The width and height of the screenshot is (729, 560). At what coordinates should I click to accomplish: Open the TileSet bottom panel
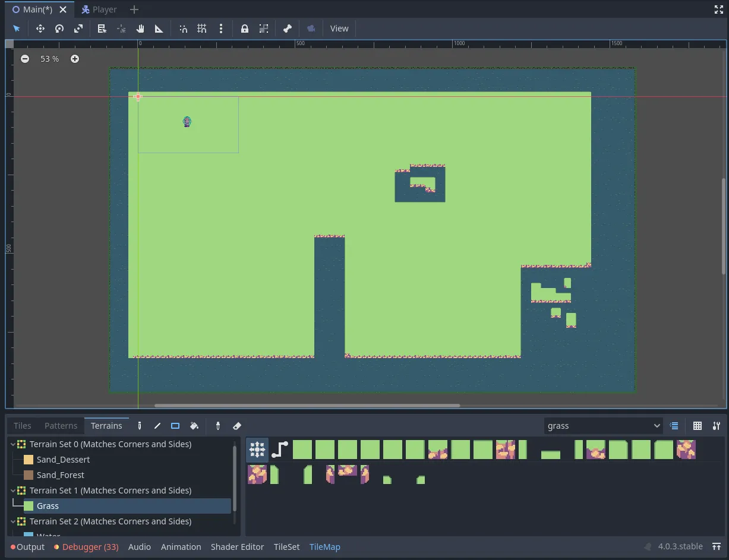(x=286, y=547)
